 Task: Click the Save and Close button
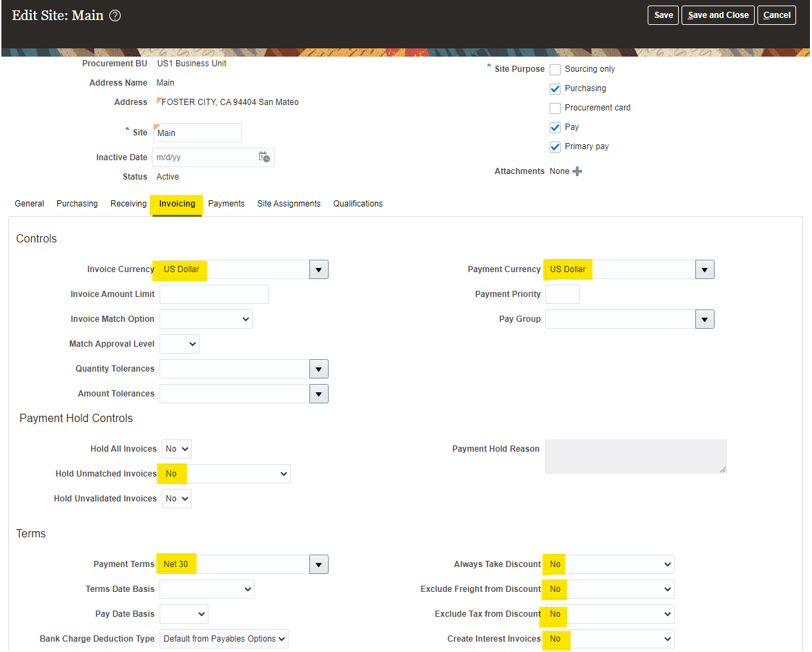[718, 15]
